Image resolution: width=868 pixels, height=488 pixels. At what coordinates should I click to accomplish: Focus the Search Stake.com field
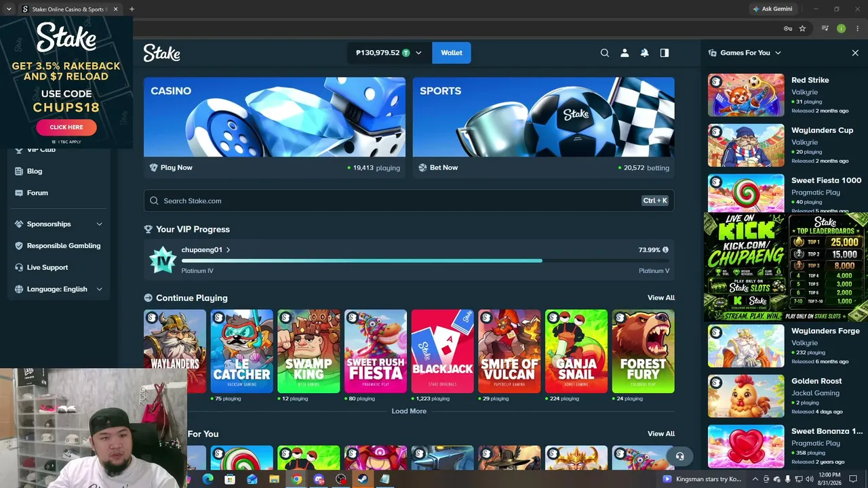tap(409, 201)
